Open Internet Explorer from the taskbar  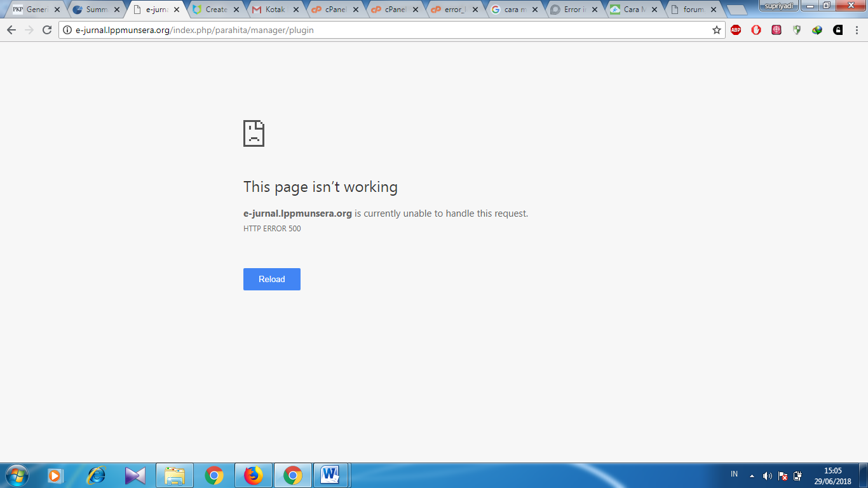96,475
